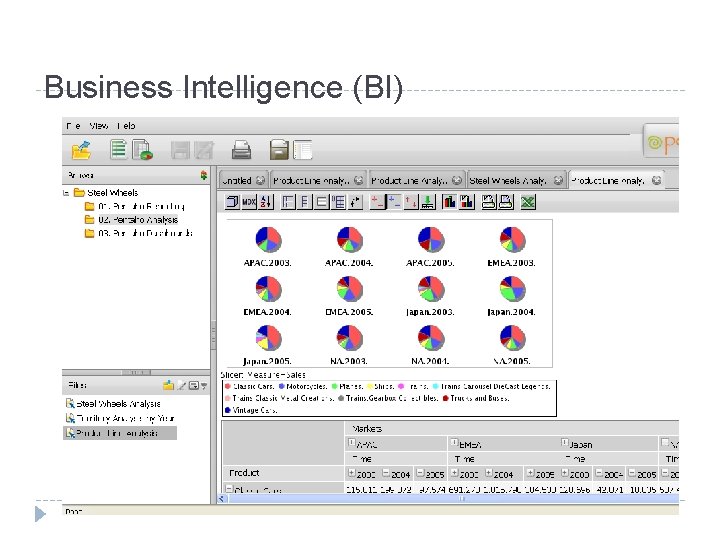The width and height of the screenshot is (720, 540).
Task: Open sort options A-Z icon
Action: (266, 202)
